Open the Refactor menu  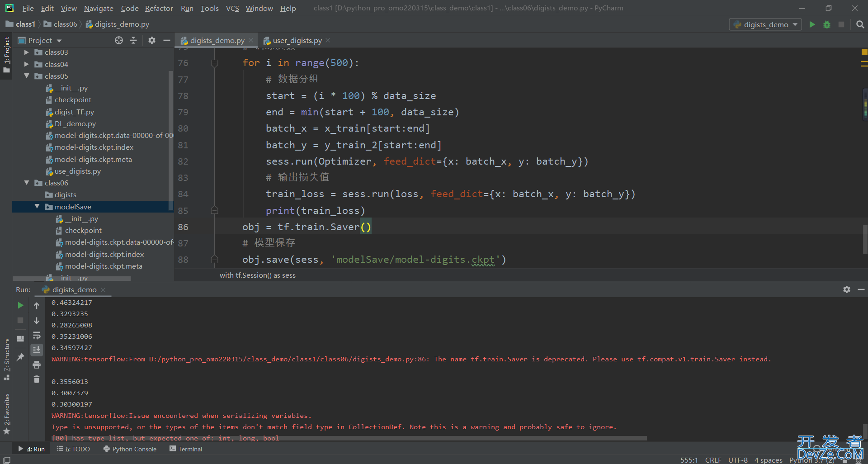[x=159, y=8]
